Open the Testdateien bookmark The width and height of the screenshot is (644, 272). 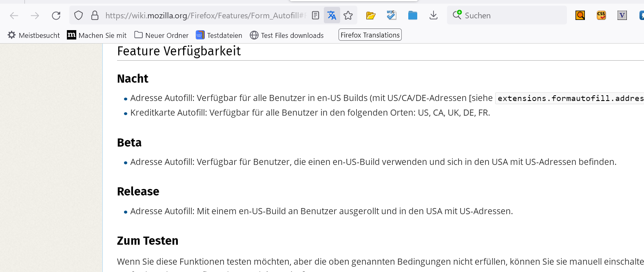[219, 35]
